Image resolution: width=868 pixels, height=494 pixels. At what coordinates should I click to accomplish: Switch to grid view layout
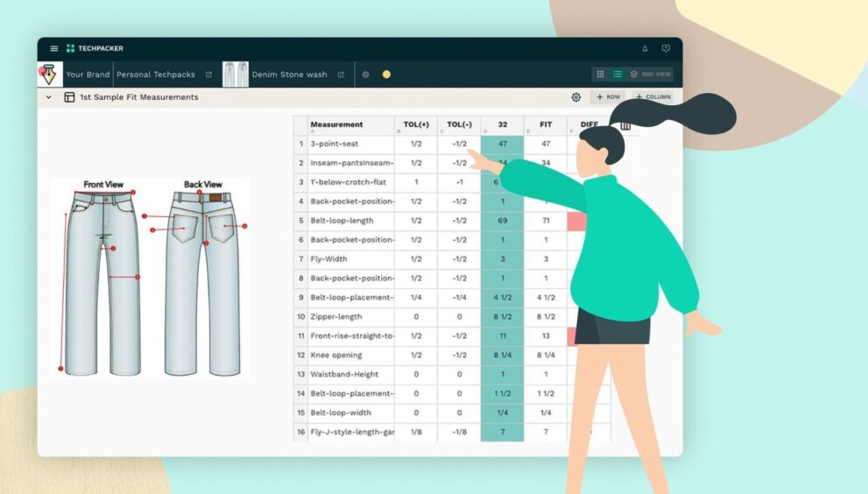pyautogui.click(x=600, y=74)
